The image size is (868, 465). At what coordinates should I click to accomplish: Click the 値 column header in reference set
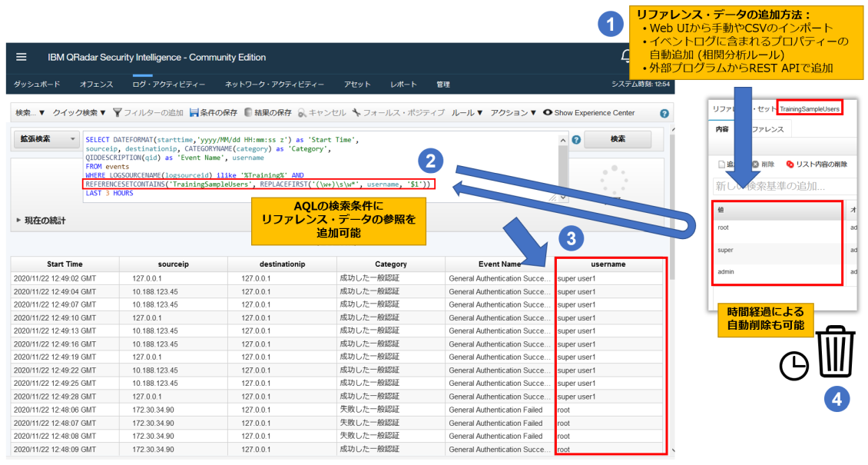[x=778, y=210]
